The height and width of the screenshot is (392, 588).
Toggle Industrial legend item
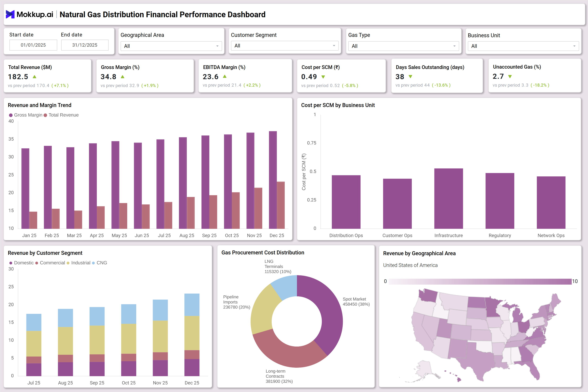tap(79, 263)
